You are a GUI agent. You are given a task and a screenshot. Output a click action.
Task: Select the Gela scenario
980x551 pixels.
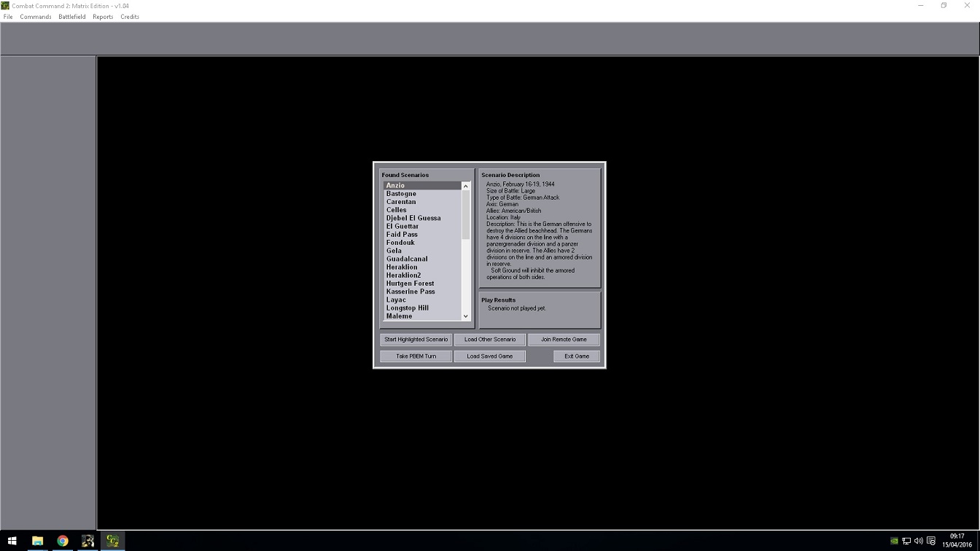tap(422, 251)
